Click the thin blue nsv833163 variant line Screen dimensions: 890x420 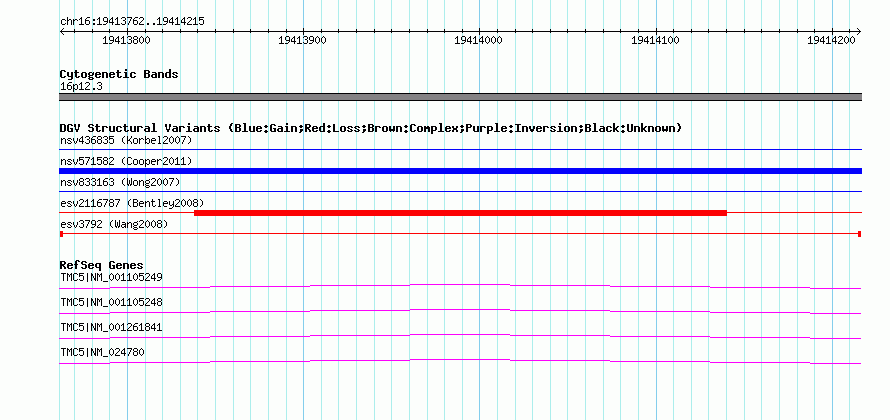(461, 192)
